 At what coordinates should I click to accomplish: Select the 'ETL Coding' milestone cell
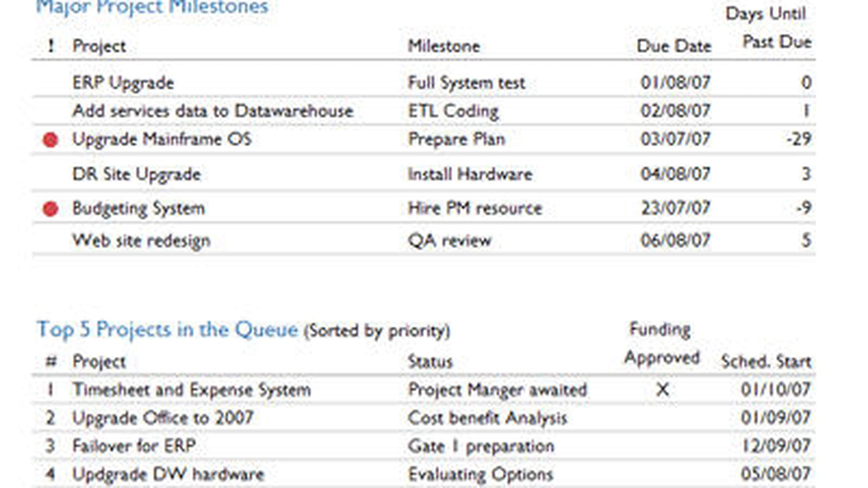point(453,111)
